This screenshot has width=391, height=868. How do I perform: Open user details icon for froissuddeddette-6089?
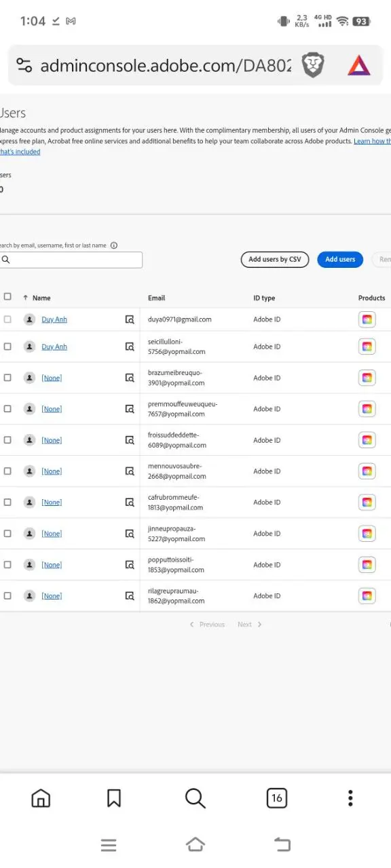point(129,440)
